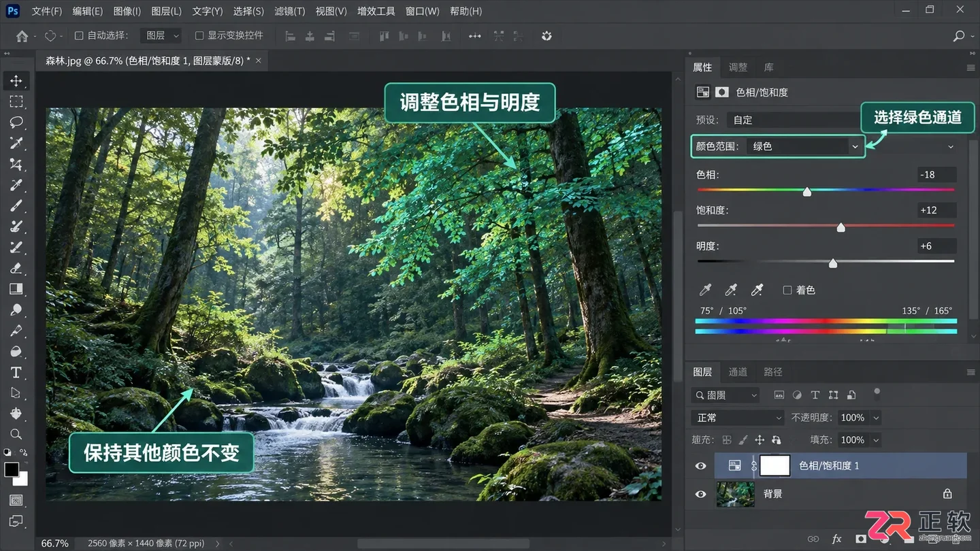The image size is (980, 551).
Task: Select the white layer mask thumbnail
Action: [x=774, y=466]
